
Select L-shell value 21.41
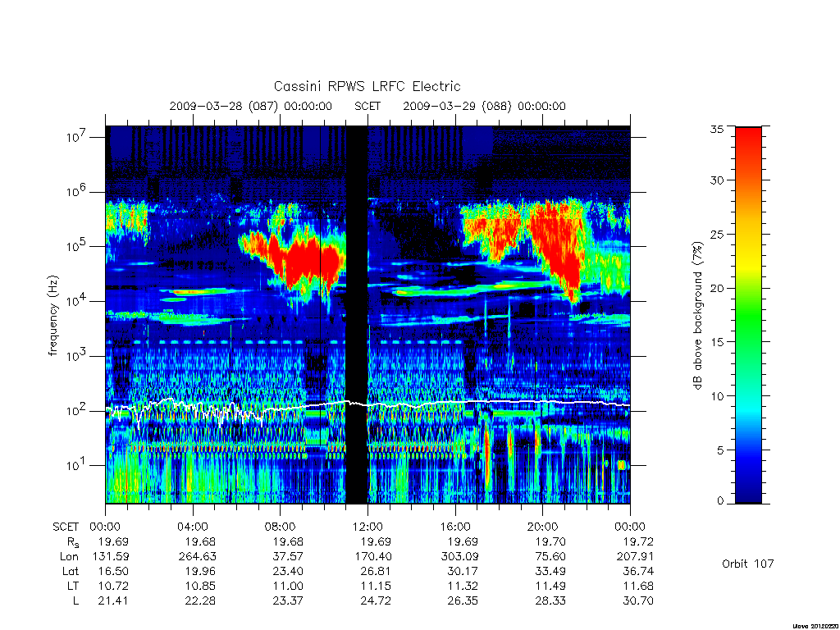tap(113, 600)
